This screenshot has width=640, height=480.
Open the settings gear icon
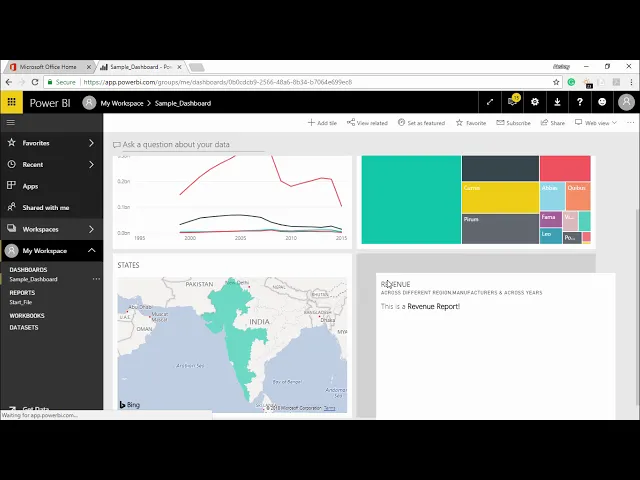click(535, 102)
